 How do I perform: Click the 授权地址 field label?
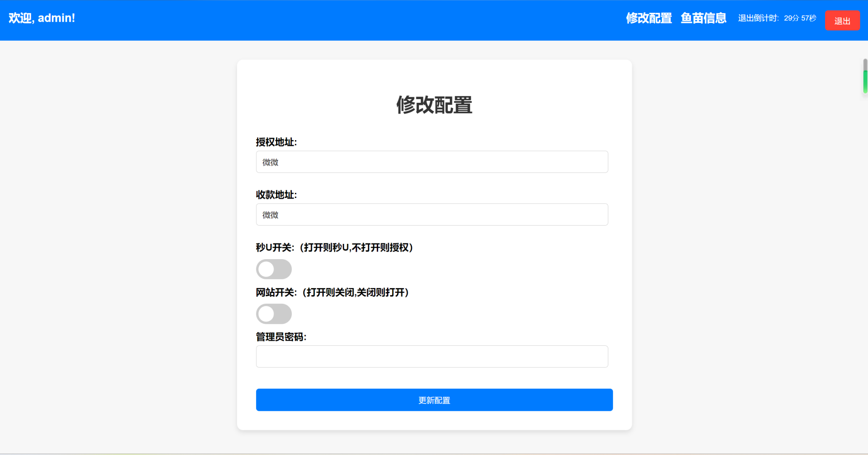[x=277, y=142]
